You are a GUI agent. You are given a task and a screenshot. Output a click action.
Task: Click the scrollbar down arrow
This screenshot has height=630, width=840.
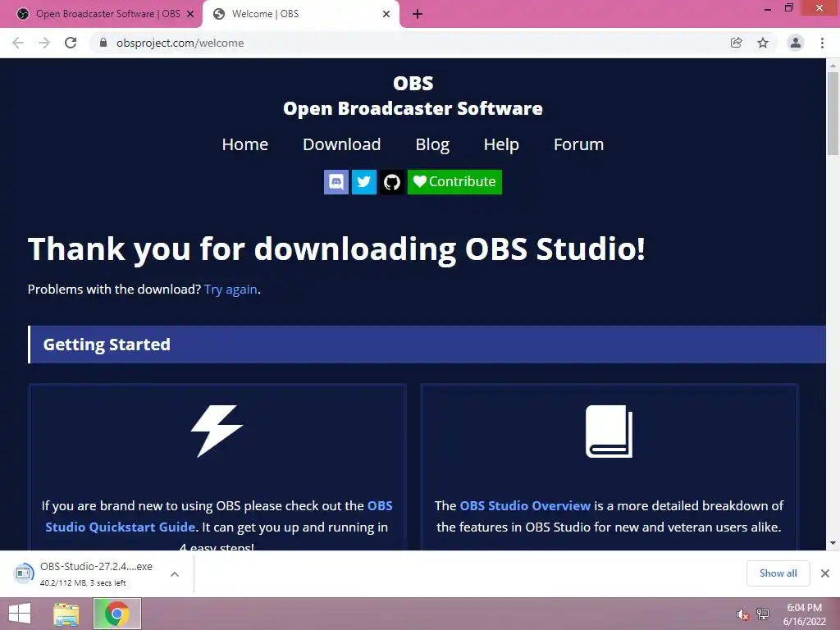833,543
